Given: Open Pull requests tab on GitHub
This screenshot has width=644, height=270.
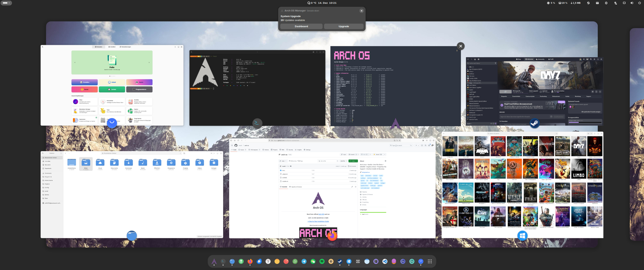Looking at the screenshot, I should [254, 150].
